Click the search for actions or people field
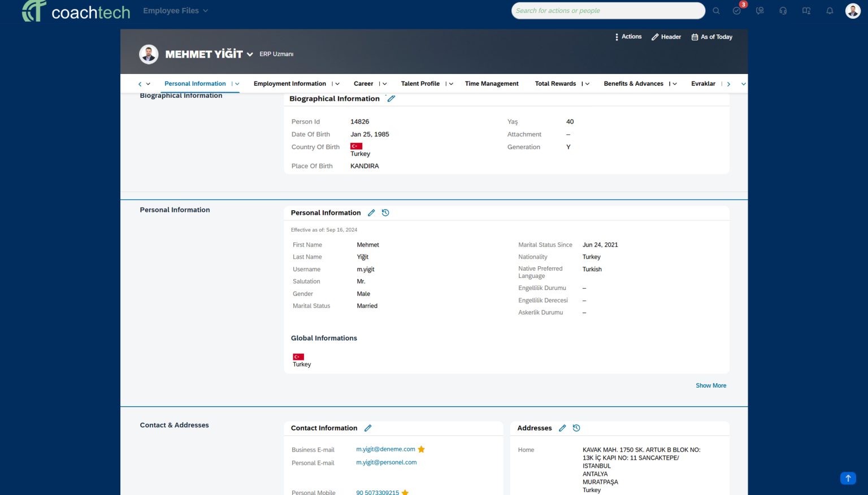Viewport: 868px width, 495px height. click(607, 11)
